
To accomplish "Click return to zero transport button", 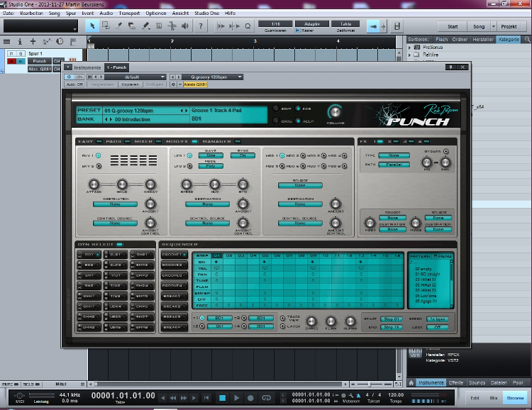I will click(x=206, y=398).
